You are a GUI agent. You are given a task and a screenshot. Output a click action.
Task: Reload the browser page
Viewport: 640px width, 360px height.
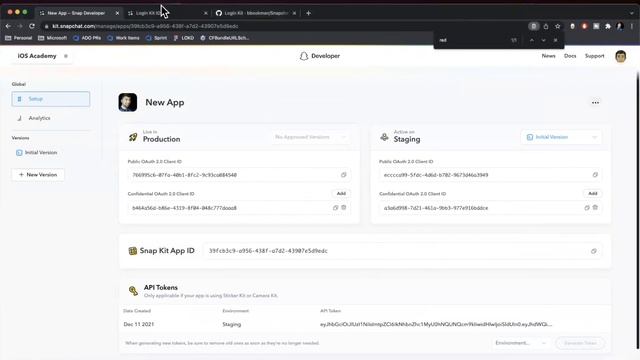(x=32, y=26)
